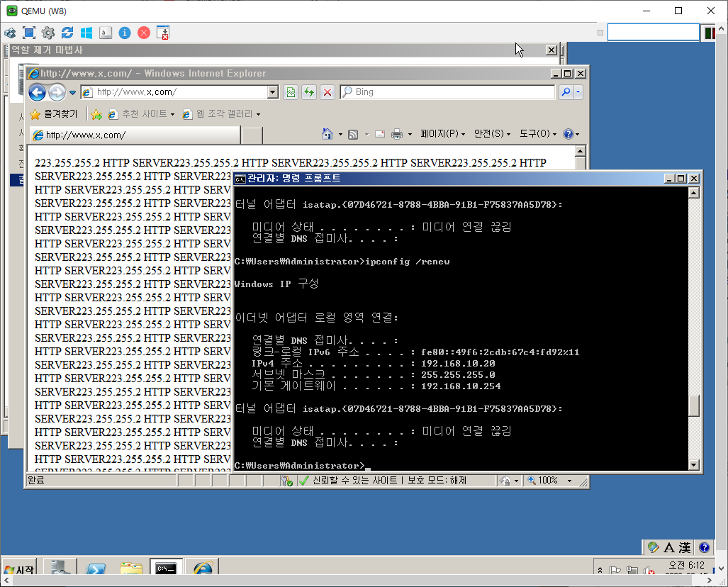Open the 페이지(P) page menu
Screen dimensions: 728x587
tap(442, 134)
